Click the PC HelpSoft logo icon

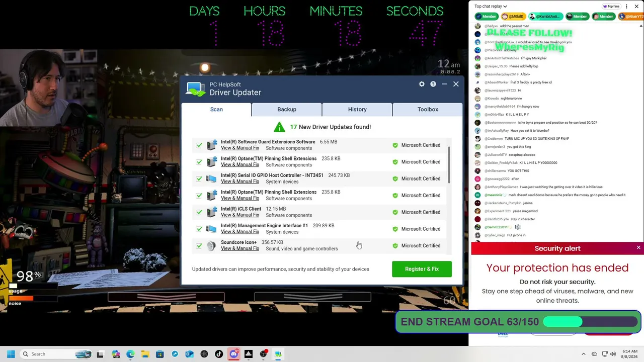tap(196, 89)
